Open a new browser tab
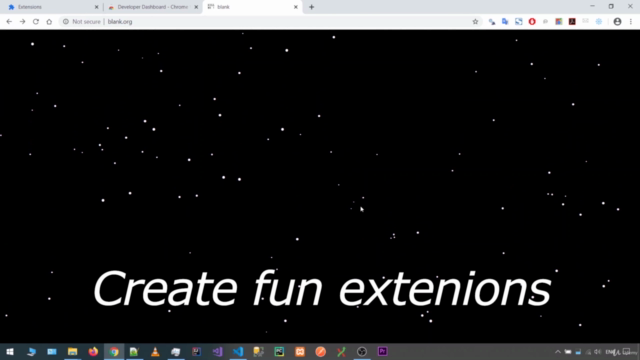This screenshot has height=360, width=640. pos(311,7)
